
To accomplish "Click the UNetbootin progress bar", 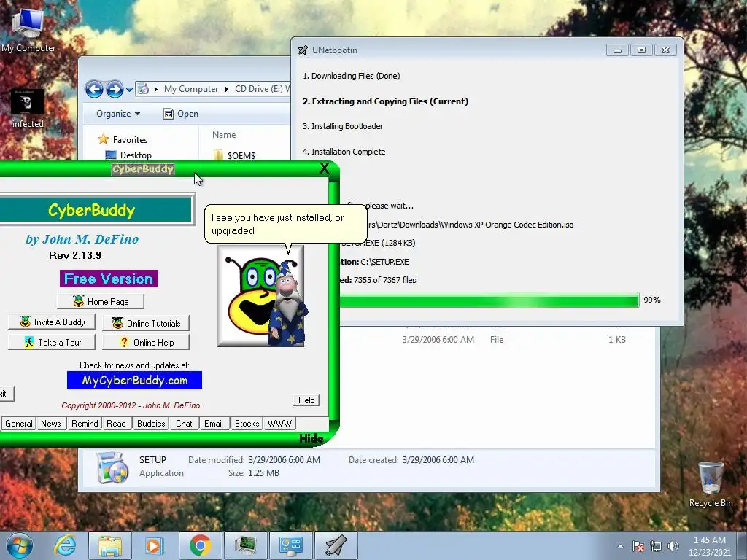I will tap(489, 300).
